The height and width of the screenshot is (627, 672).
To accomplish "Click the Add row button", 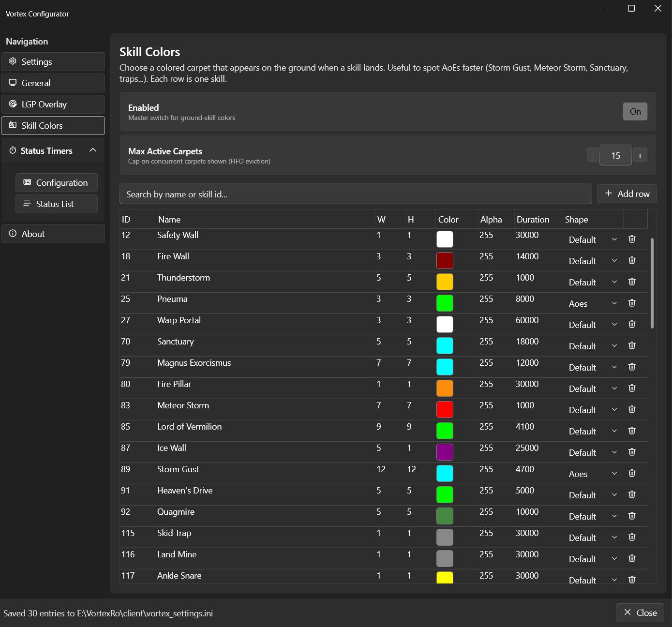I will click(627, 194).
